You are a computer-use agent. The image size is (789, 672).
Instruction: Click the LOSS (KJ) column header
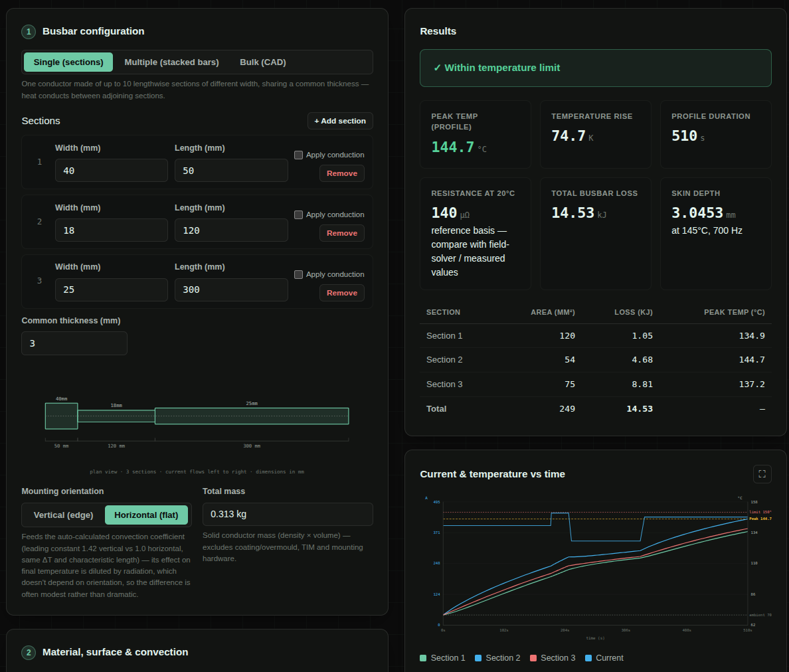(x=633, y=312)
